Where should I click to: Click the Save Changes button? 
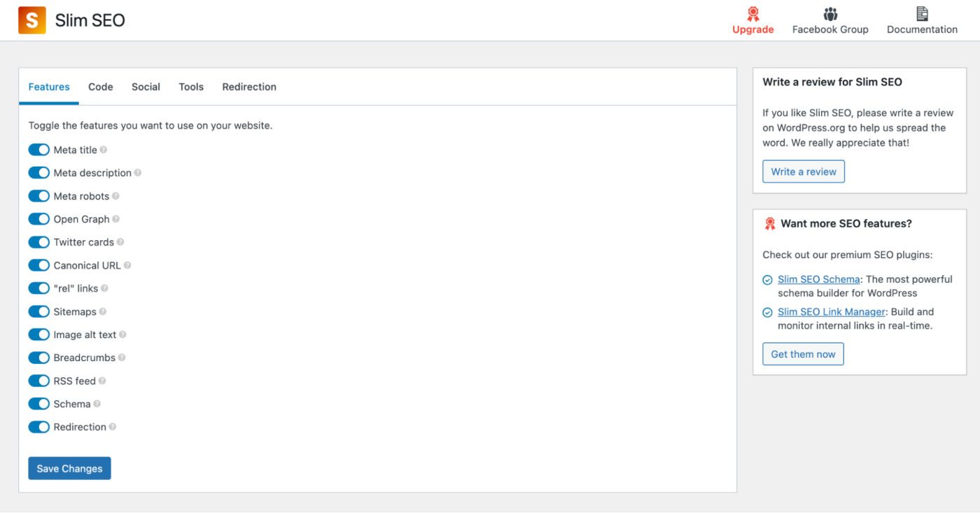69,469
